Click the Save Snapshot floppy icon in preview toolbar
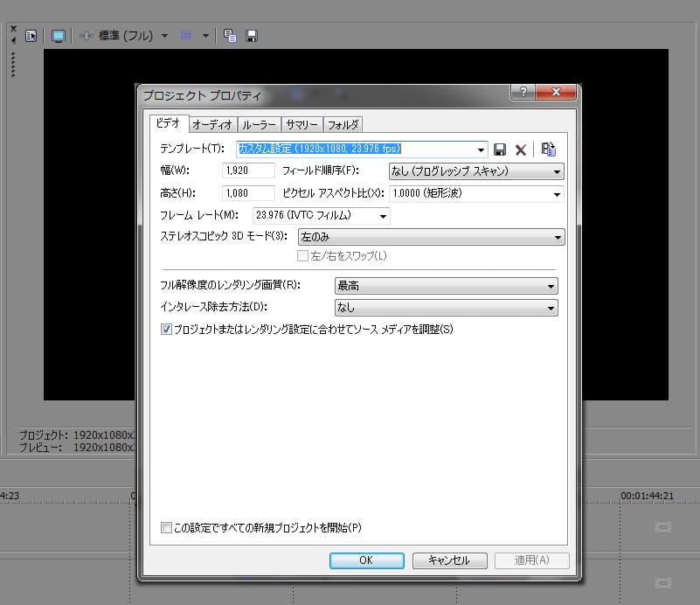Screen dimensions: 700x605 tap(252, 36)
